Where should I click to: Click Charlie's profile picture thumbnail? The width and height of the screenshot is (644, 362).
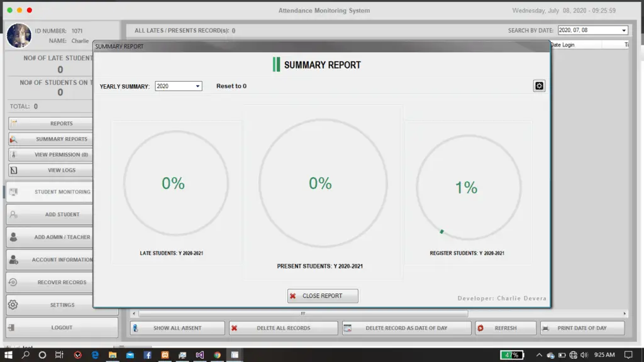click(x=19, y=36)
